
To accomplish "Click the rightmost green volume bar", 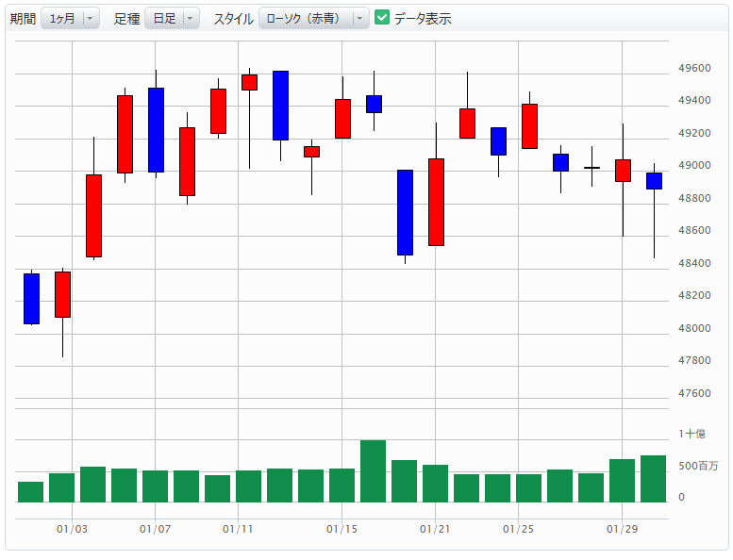I will click(x=653, y=479).
